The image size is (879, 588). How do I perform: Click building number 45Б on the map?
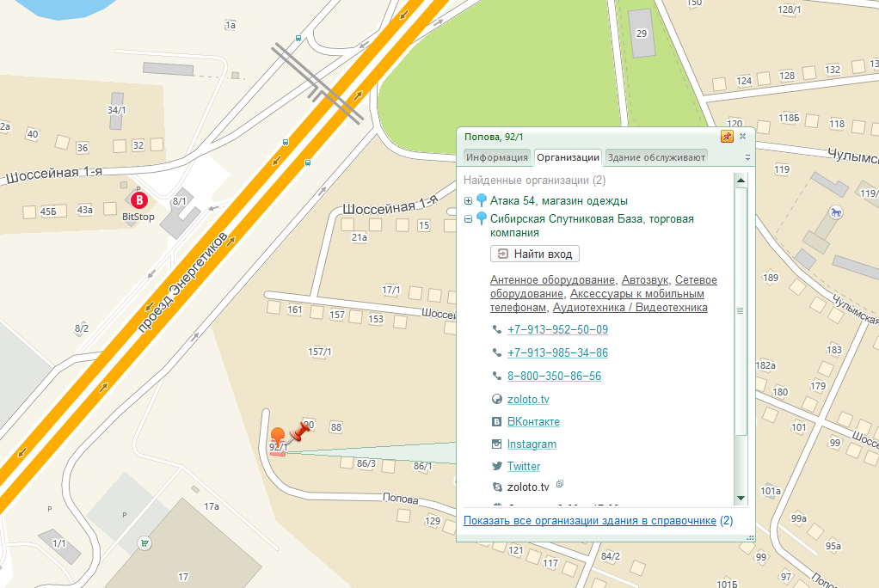coord(48,211)
